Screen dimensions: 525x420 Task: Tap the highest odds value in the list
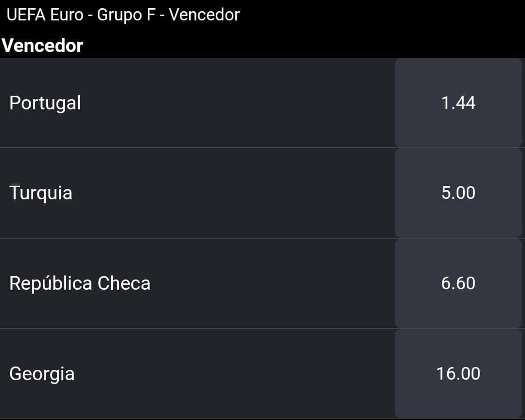(x=458, y=374)
